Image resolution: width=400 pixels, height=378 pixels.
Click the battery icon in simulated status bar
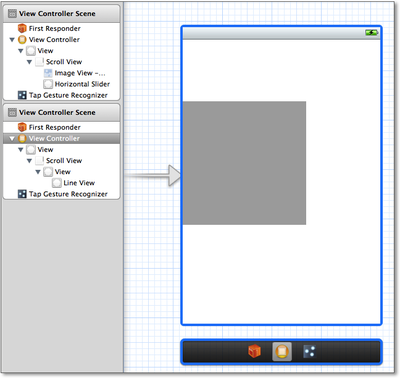pos(371,33)
